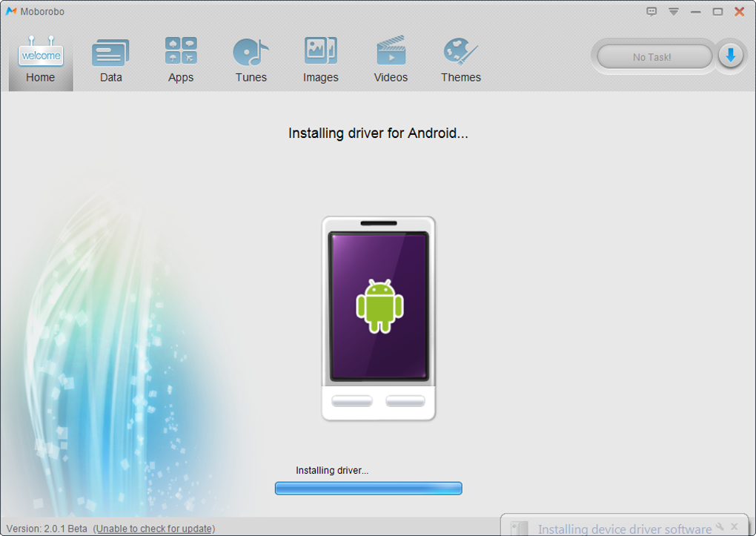Click the Installing driver... status text
Screen dimensions: 756x536
click(x=332, y=470)
